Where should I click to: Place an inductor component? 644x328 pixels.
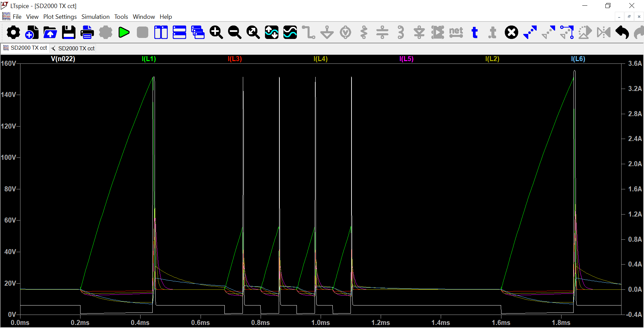(x=401, y=33)
